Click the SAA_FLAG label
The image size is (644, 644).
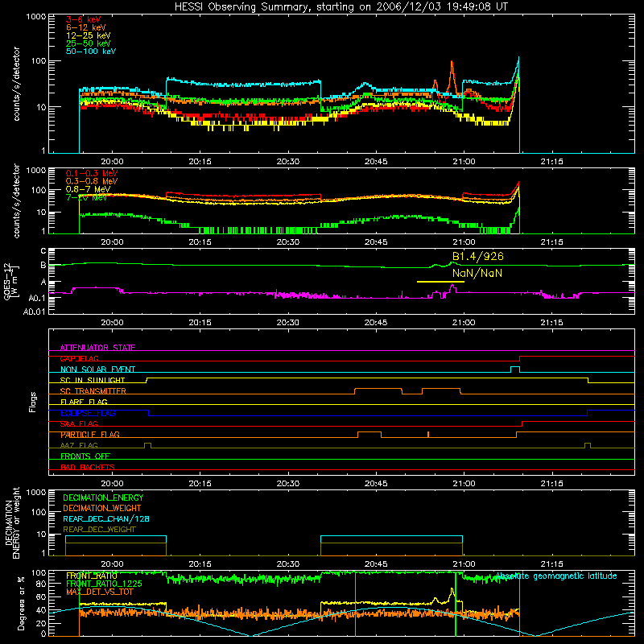tap(79, 424)
